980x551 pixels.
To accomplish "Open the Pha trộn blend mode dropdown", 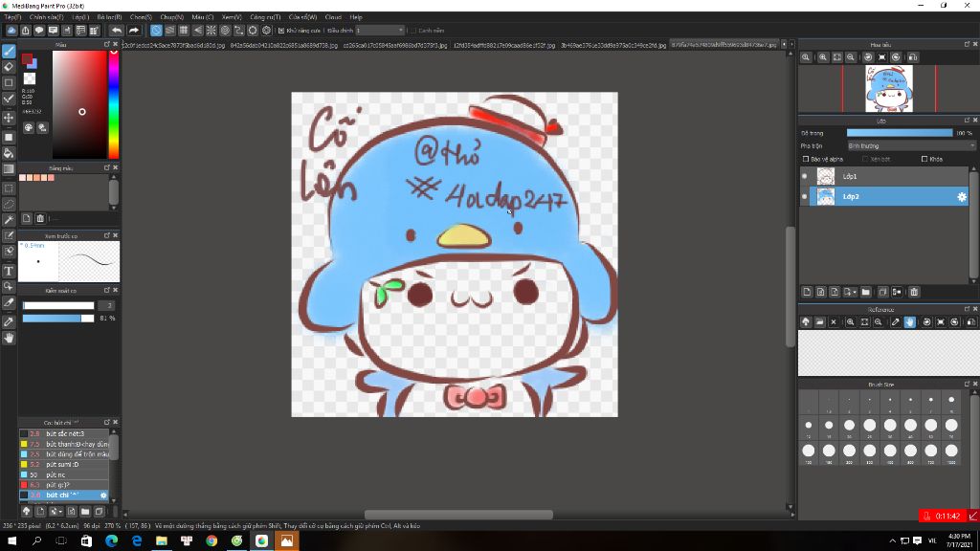I will (911, 146).
